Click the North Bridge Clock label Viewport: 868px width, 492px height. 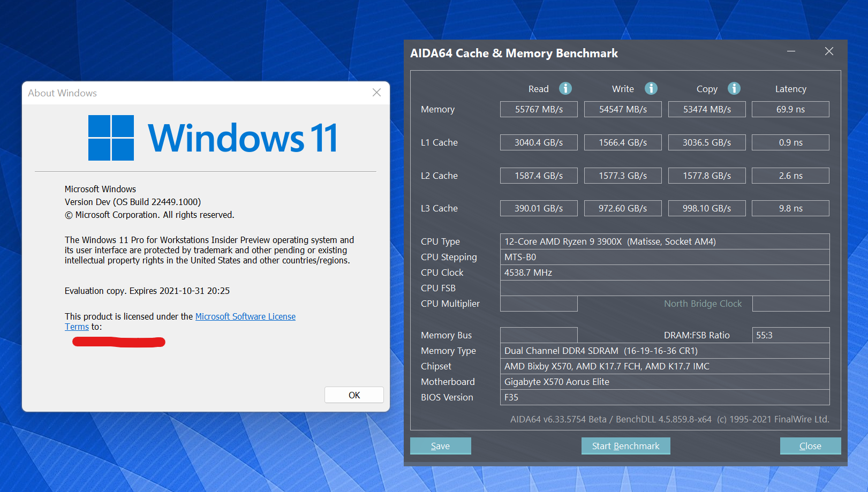[x=703, y=304]
